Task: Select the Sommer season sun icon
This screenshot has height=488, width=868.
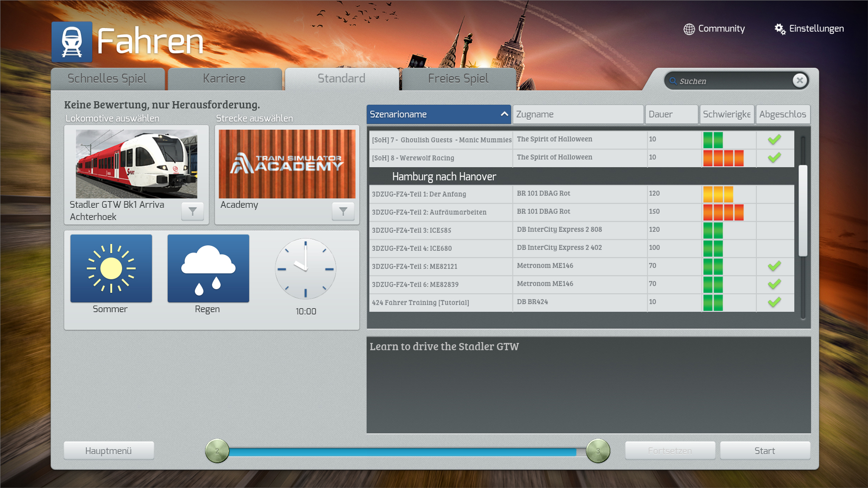Action: (111, 268)
